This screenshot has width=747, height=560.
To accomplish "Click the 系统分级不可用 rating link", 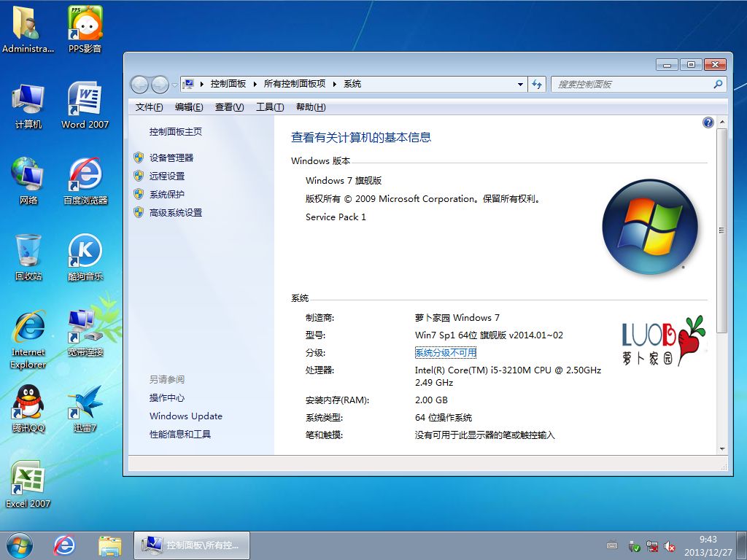I will pyautogui.click(x=446, y=353).
